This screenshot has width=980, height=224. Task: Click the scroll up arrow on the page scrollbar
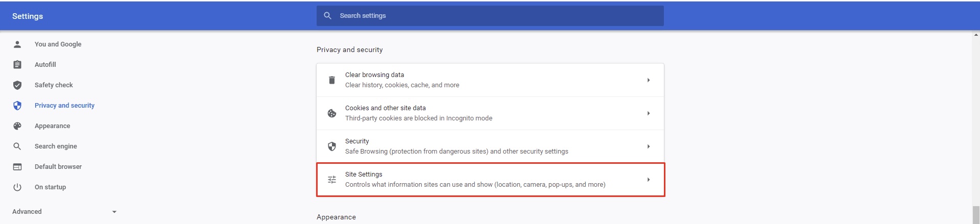point(976,35)
